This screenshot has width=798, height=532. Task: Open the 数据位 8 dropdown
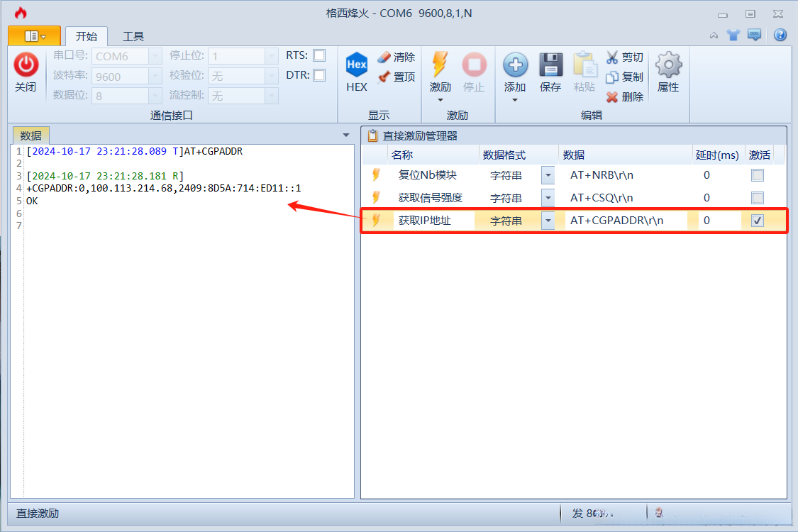[155, 96]
